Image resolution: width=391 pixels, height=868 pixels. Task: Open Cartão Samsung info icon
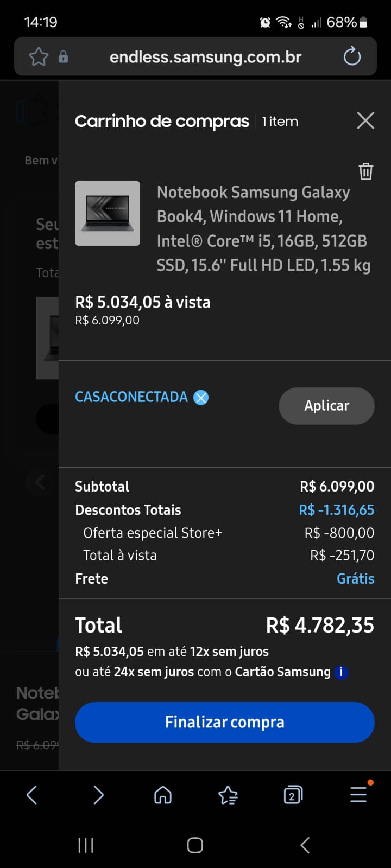[341, 672]
